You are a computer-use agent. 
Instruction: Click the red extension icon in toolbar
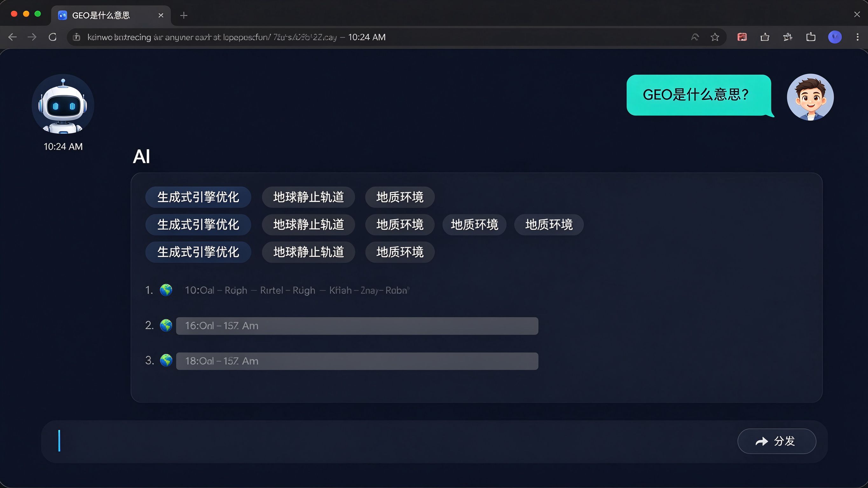point(742,37)
